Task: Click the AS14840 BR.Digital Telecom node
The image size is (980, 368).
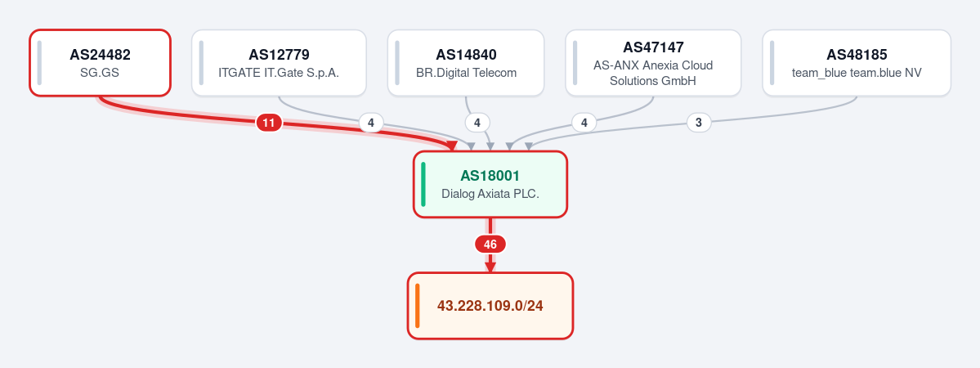Action: [466, 63]
